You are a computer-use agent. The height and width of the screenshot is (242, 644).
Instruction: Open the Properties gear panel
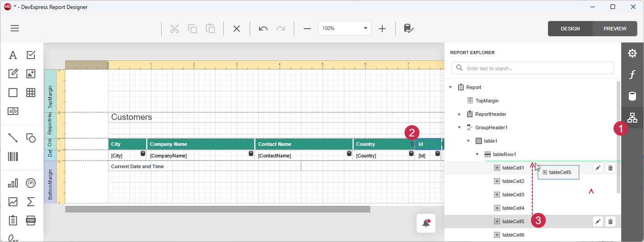pyautogui.click(x=632, y=53)
